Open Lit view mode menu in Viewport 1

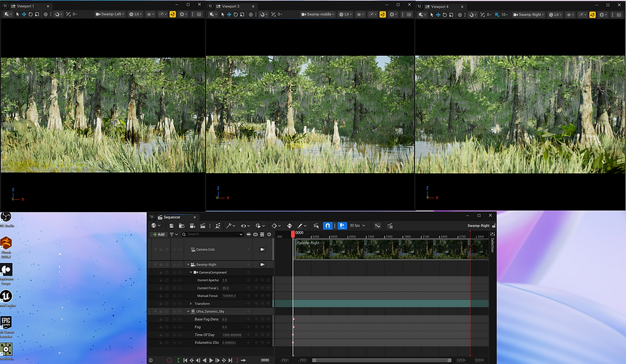[x=135, y=14]
